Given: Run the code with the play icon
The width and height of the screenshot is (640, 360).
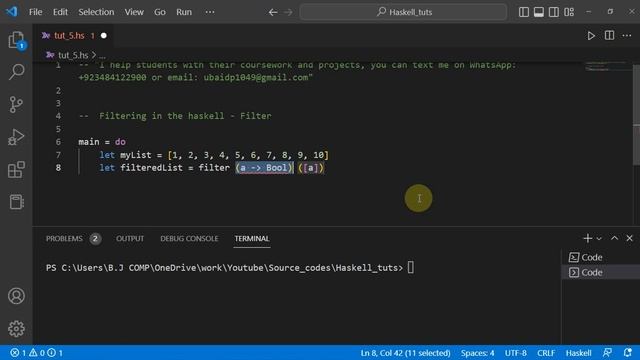Looking at the screenshot, I should pos(591,36).
